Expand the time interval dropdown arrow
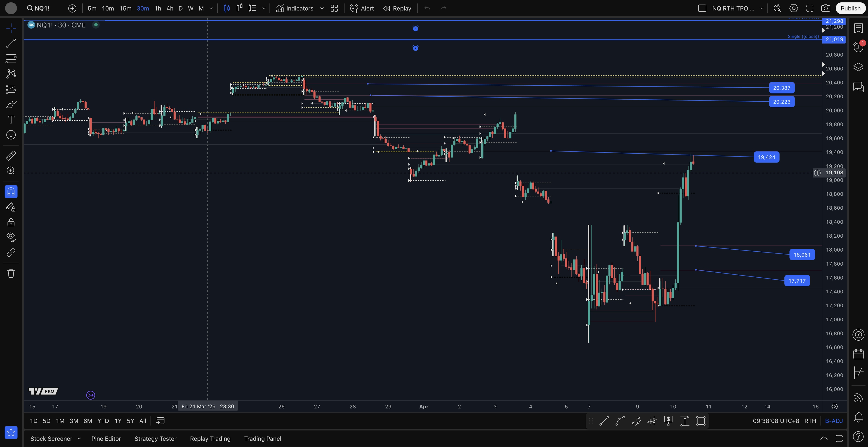Screen dimensions: 868x447 coord(211,8)
